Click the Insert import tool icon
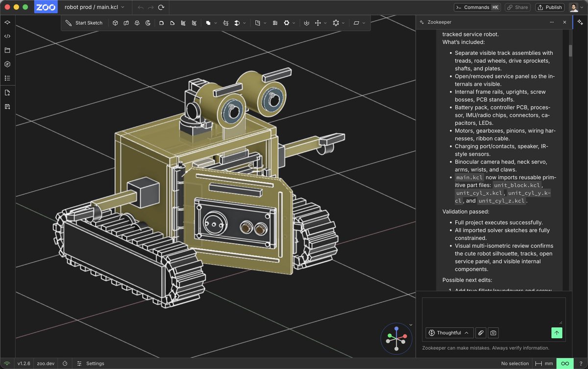 click(306, 23)
